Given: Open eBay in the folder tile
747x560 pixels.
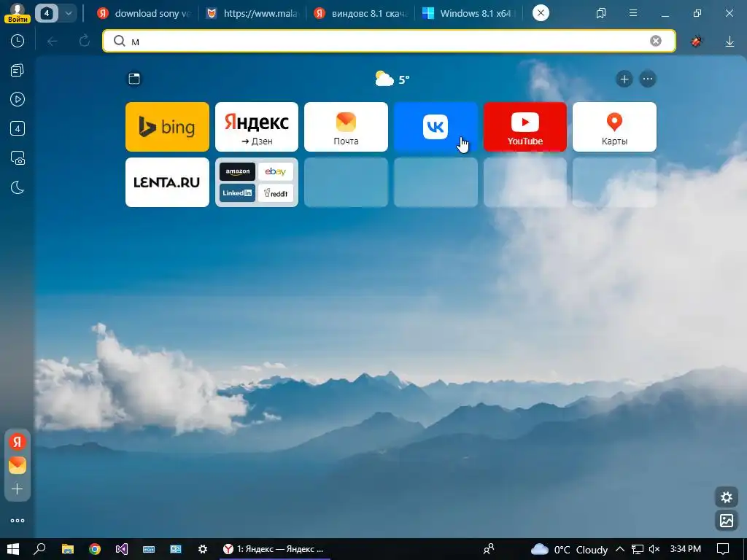Looking at the screenshot, I should tap(275, 172).
